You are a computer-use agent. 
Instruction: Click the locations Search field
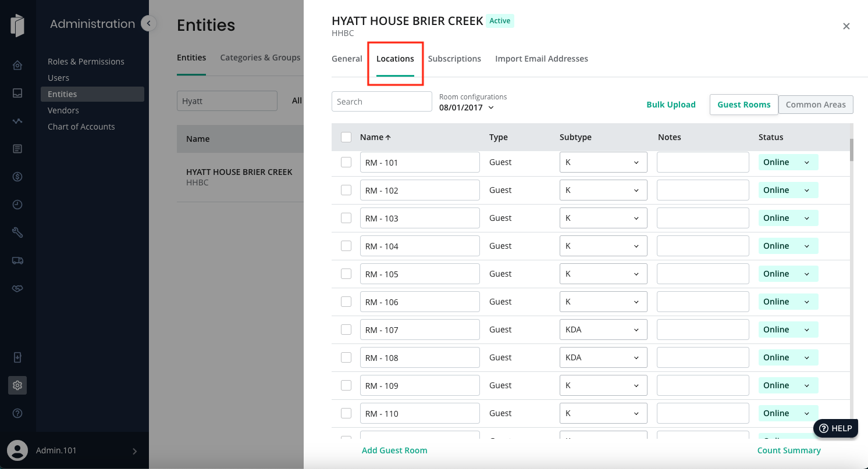pos(382,102)
